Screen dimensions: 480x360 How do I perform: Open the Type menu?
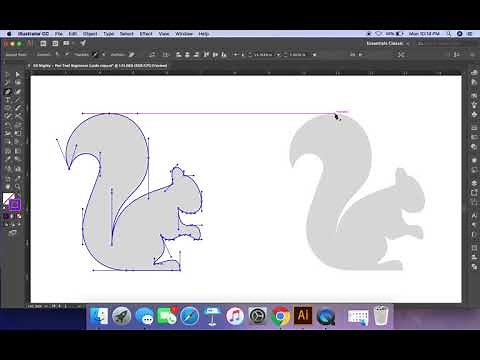(x=109, y=34)
